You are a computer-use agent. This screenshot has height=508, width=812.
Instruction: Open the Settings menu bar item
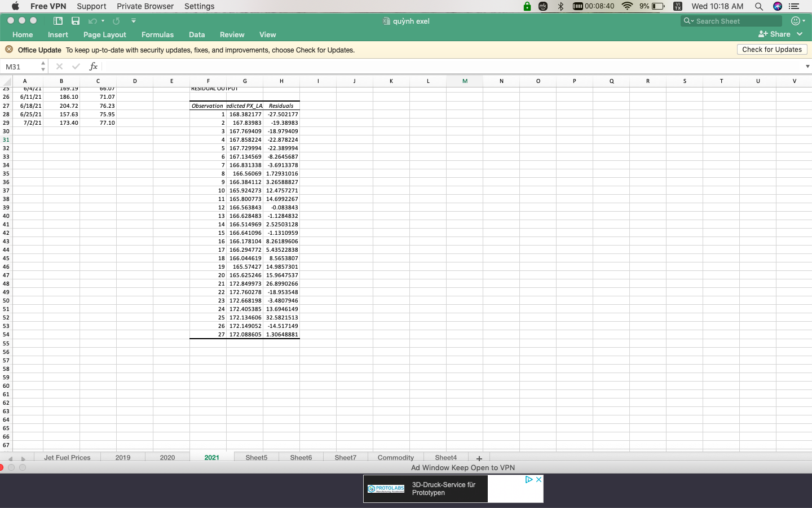point(199,6)
